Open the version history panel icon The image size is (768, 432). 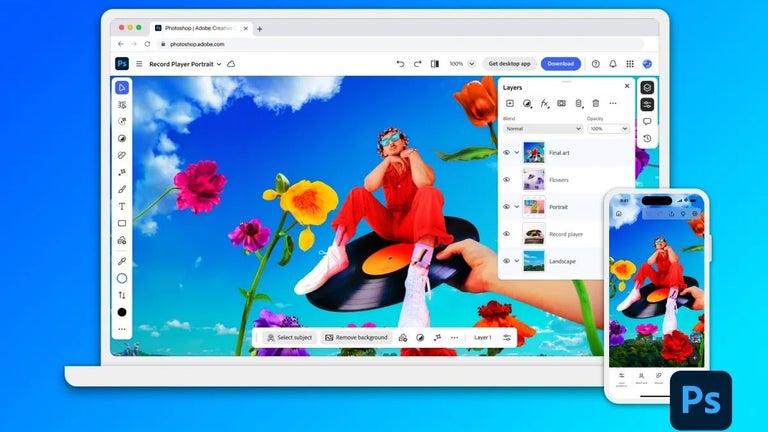pyautogui.click(x=647, y=139)
